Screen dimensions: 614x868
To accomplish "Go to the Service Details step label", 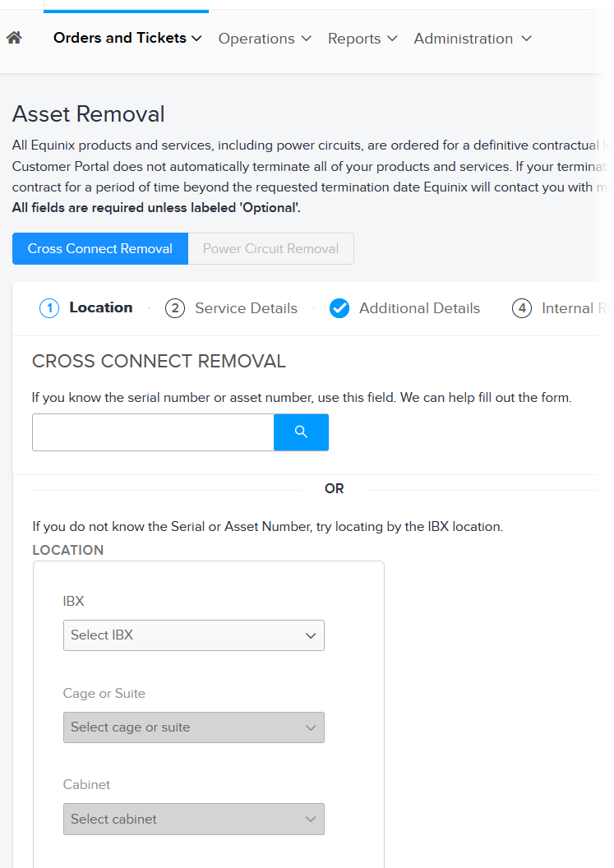I will [x=246, y=308].
